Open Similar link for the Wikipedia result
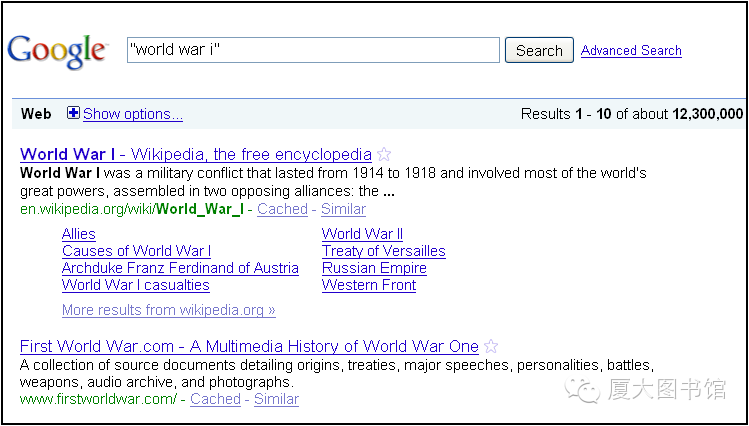 click(x=343, y=209)
